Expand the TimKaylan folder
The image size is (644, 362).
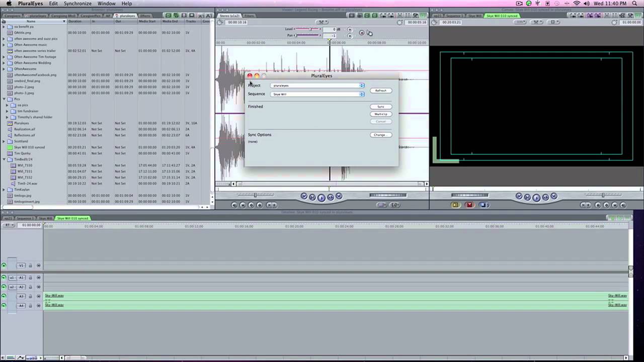[4, 190]
